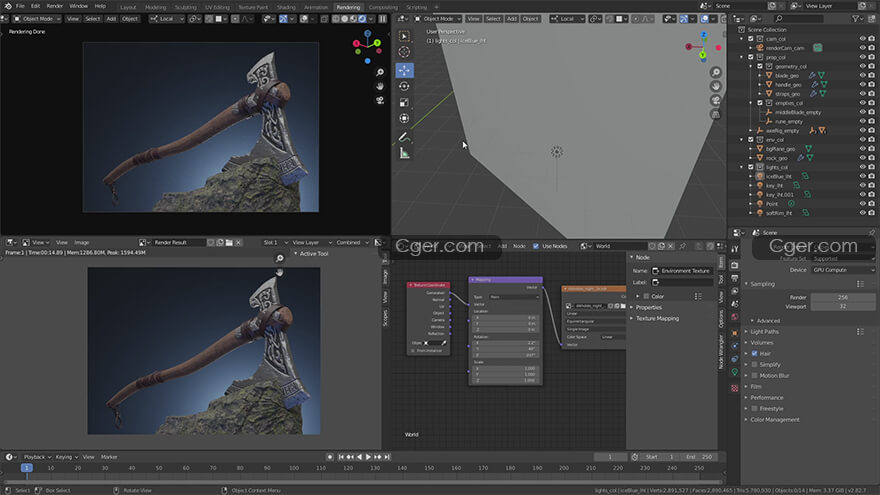Select the Cursor tool in viewport toolbar
880x495 pixels.
[404, 51]
